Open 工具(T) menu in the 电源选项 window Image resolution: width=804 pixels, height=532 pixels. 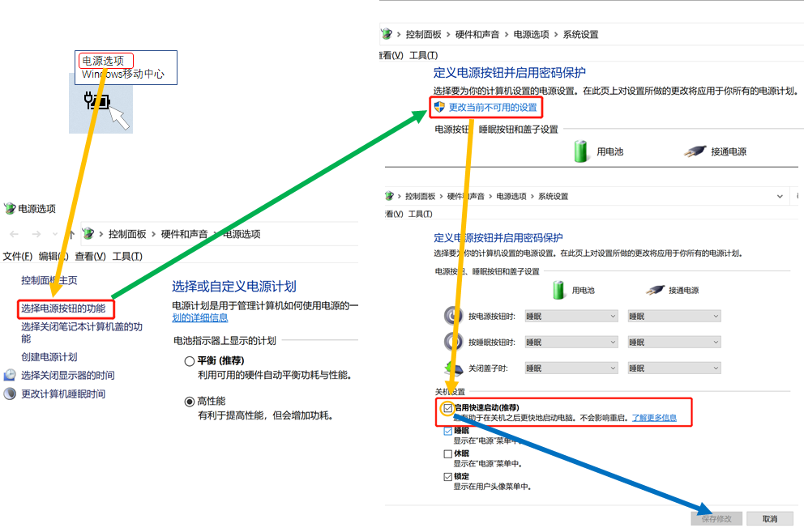coord(127,256)
